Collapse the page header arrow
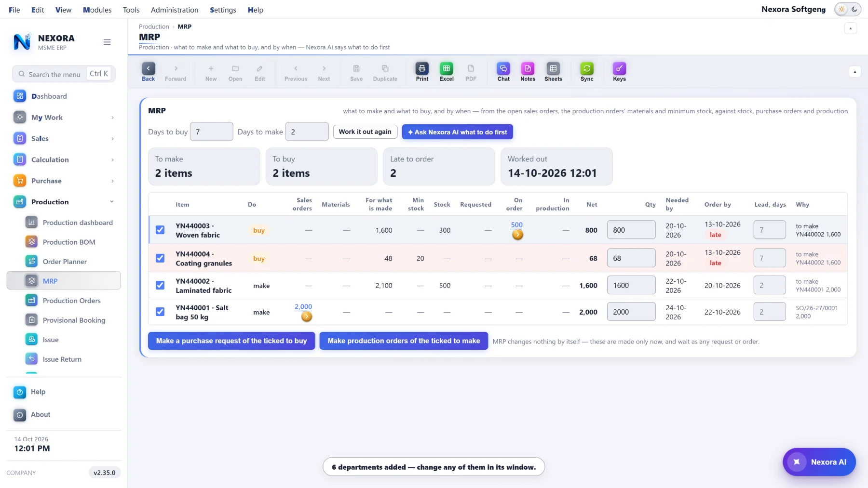 [851, 28]
